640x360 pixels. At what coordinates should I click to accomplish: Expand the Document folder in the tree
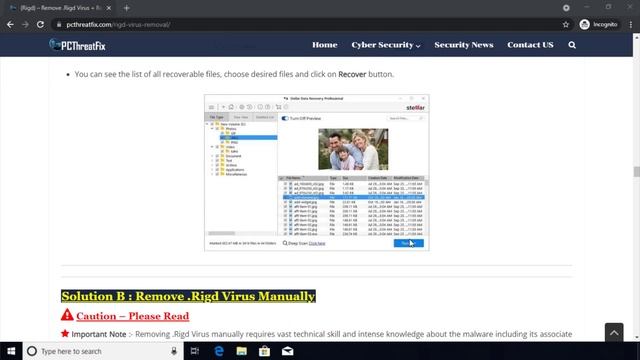click(212, 156)
